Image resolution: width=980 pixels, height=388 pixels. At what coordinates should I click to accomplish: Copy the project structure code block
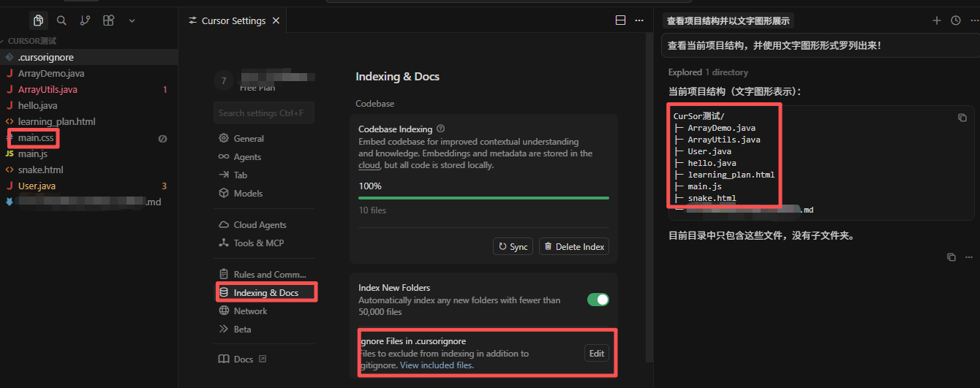click(962, 117)
